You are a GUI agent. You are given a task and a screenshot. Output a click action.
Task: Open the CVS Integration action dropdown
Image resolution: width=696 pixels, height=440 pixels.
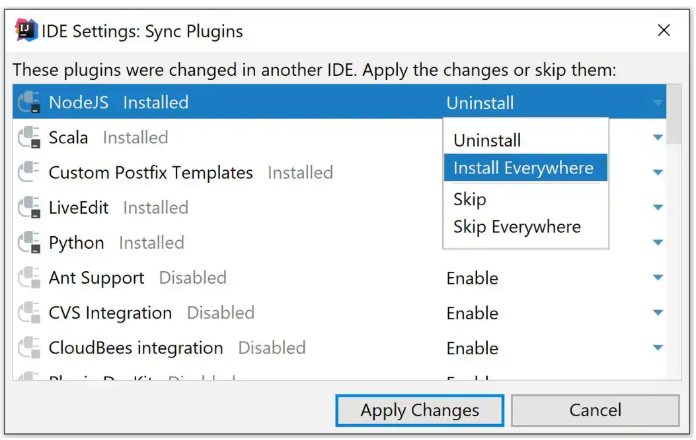click(657, 313)
